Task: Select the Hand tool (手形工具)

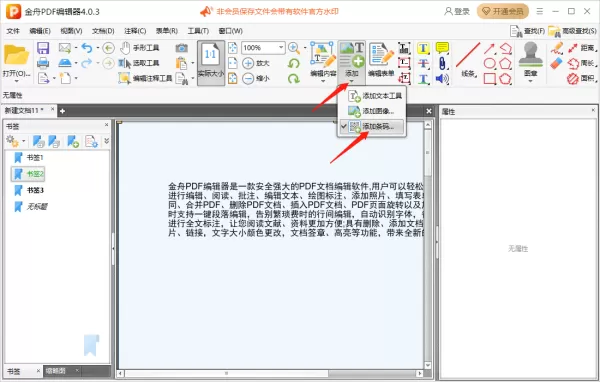Action: point(140,48)
